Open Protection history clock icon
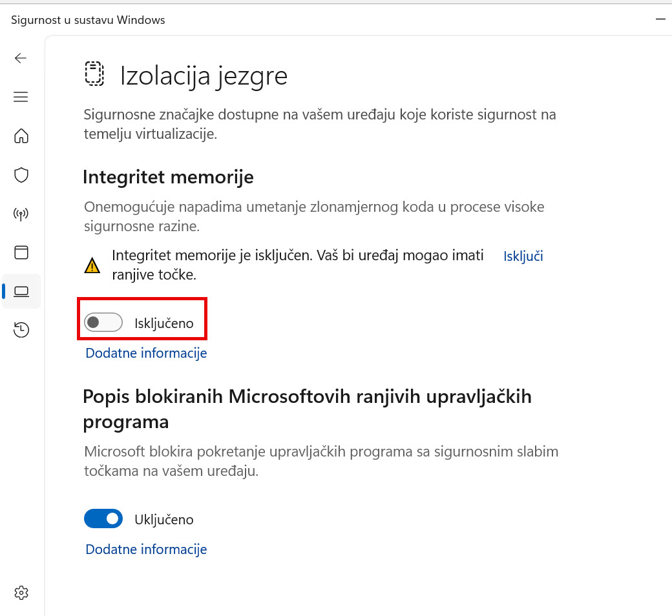Screen dimensions: 672x616 (x=21, y=330)
